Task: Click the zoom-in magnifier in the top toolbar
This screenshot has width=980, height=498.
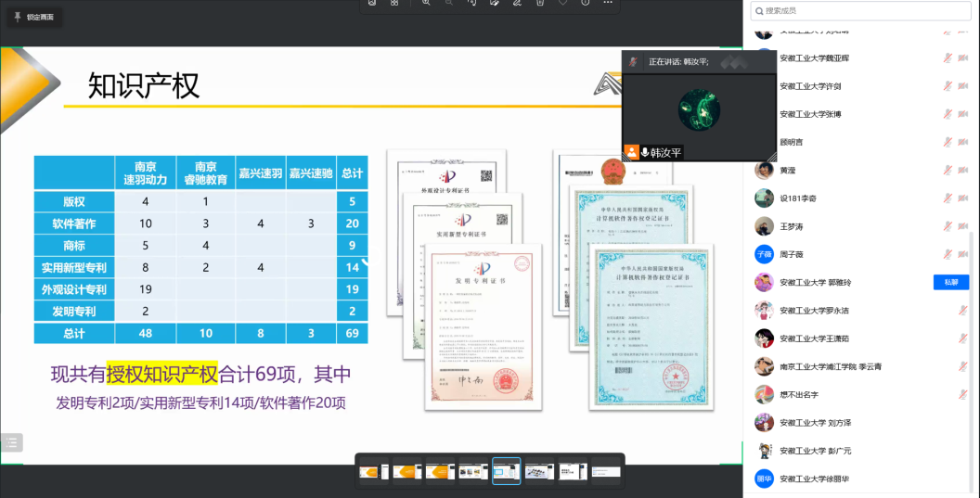Action: click(x=426, y=3)
